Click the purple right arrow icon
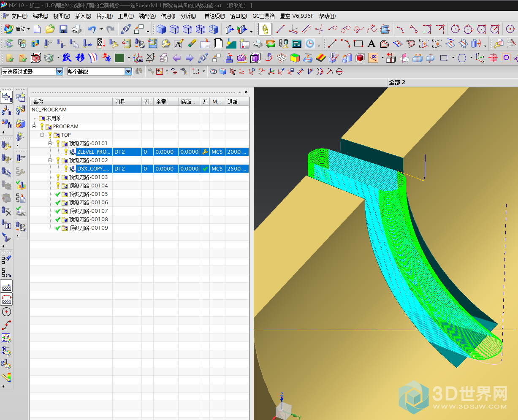Image resolution: width=518 pixels, height=420 pixels. click(190, 58)
